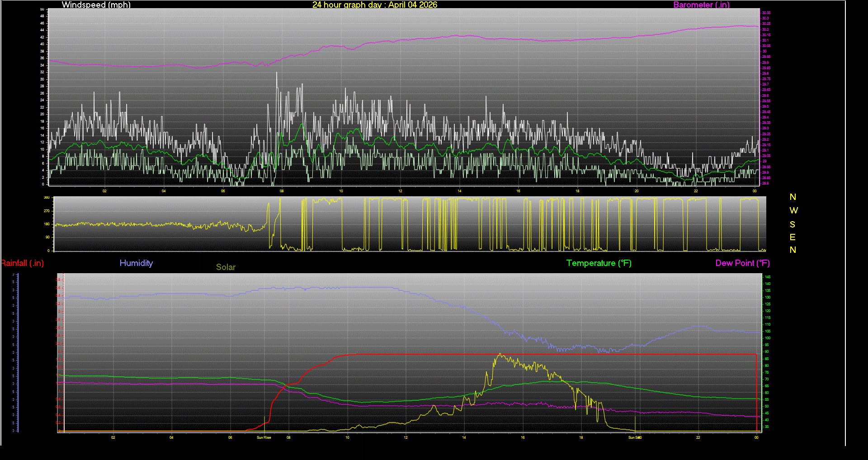Screen dimensions: 868x460
Task: Click the 24 hour graph day title
Action: tap(374, 5)
